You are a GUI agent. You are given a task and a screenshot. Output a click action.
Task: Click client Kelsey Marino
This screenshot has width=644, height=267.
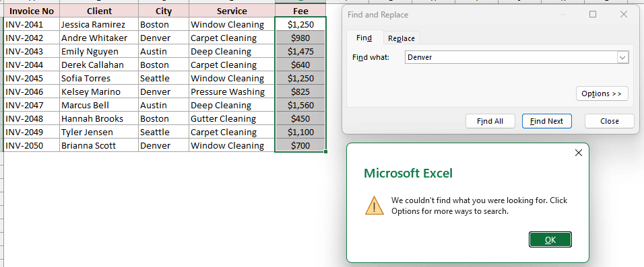[x=99, y=92]
